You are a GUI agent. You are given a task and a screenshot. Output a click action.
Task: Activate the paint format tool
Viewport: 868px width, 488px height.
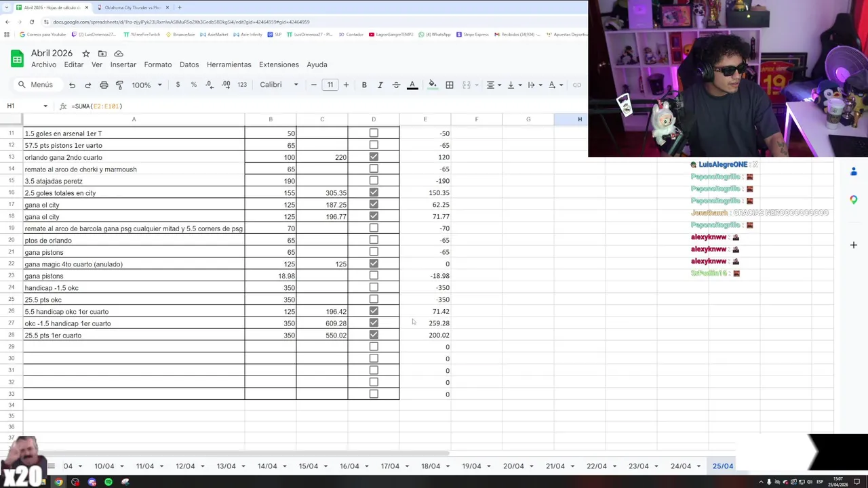point(119,85)
